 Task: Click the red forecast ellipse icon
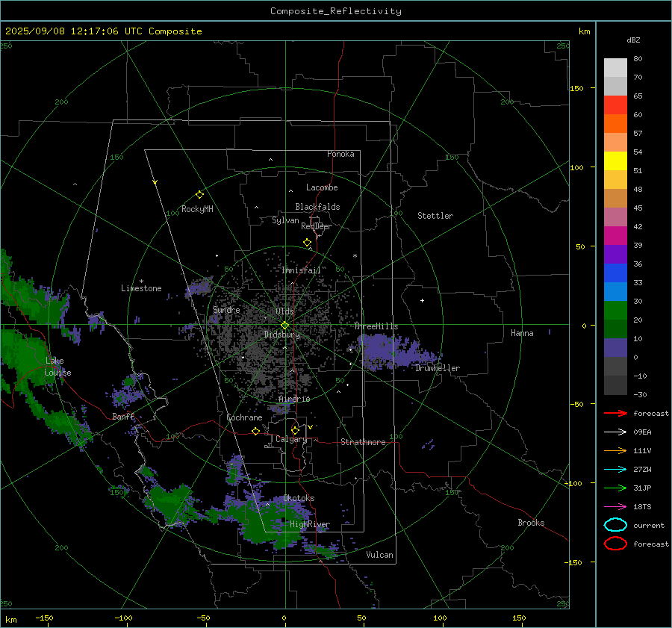tap(615, 544)
